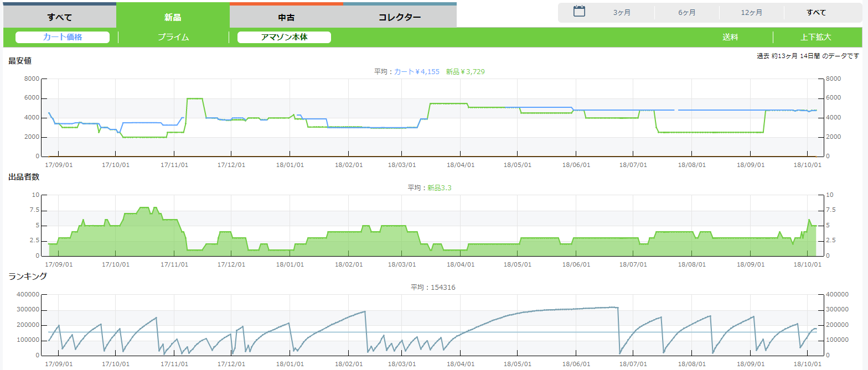Set date range to 3ヶ月

[x=622, y=13]
